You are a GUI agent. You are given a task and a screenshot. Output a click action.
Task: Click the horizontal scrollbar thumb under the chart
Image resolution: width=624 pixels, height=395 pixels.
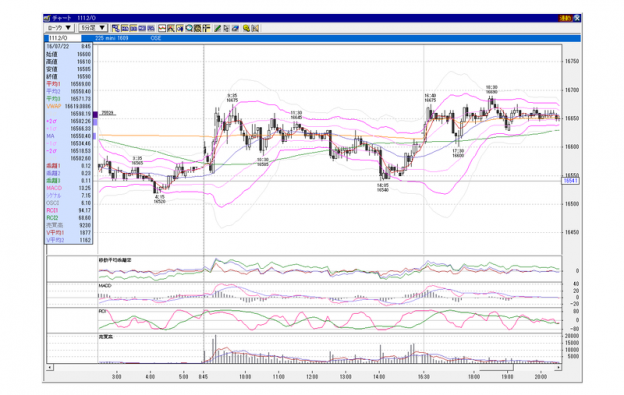(x=497, y=368)
